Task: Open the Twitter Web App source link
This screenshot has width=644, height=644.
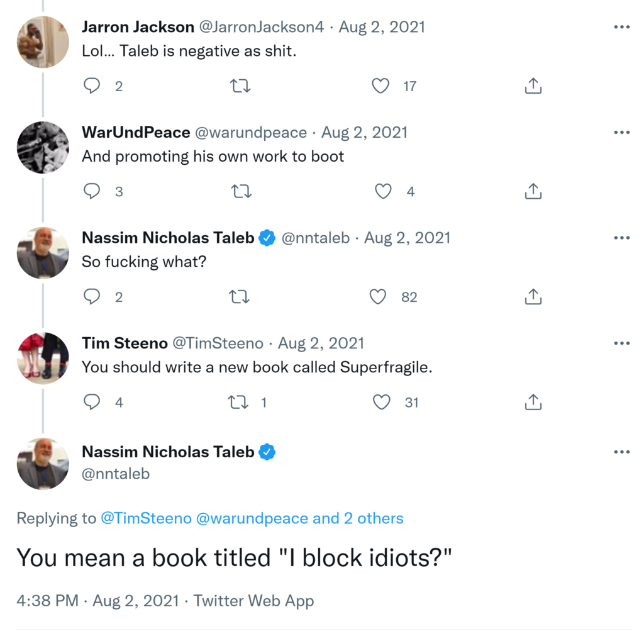Action: (x=253, y=601)
